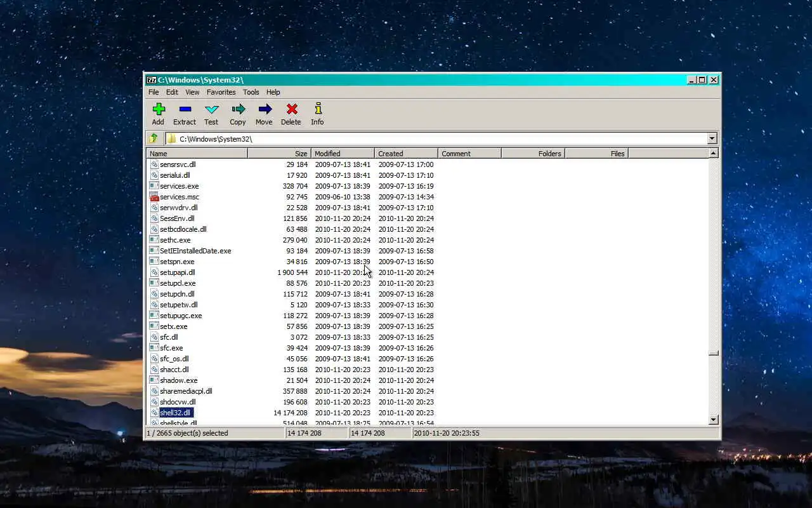This screenshot has height=508, width=812.
Task: Click the folder icon in address bar
Action: click(171, 138)
